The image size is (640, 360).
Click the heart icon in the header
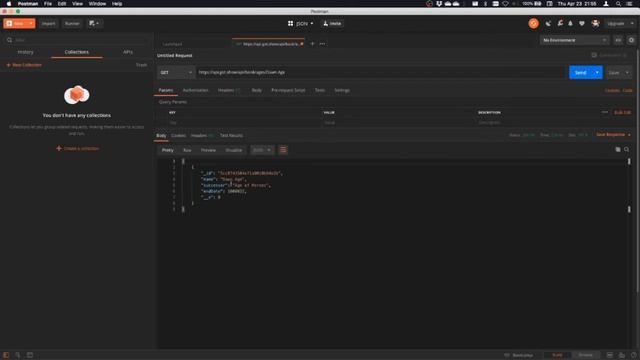tap(582, 24)
